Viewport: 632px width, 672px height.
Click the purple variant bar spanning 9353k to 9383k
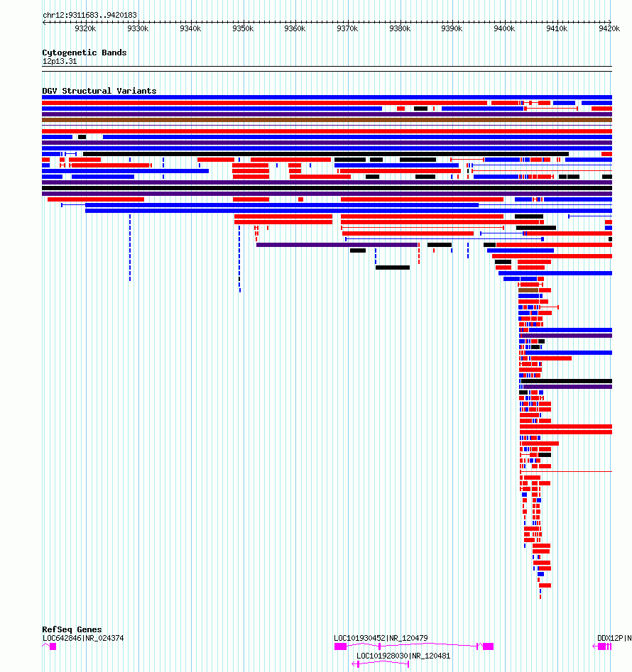337,245
